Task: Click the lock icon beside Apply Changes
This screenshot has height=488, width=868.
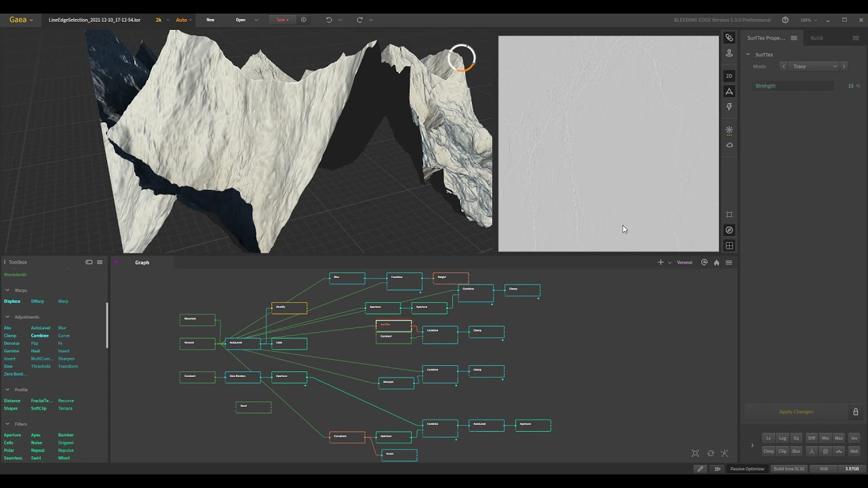Action: click(x=855, y=411)
